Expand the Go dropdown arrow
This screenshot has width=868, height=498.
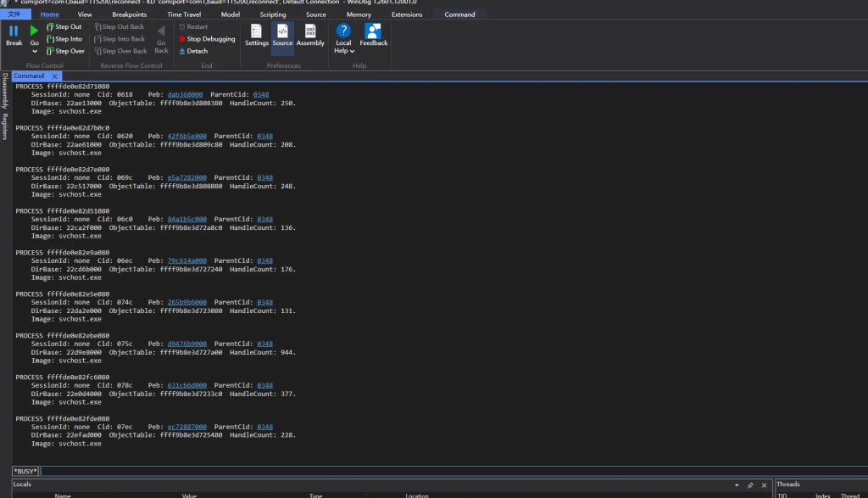point(35,51)
